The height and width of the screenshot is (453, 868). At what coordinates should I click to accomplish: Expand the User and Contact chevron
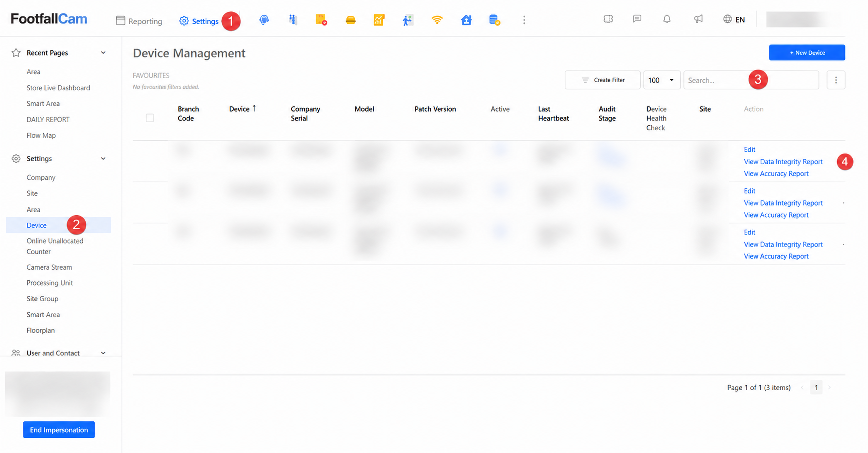point(103,353)
